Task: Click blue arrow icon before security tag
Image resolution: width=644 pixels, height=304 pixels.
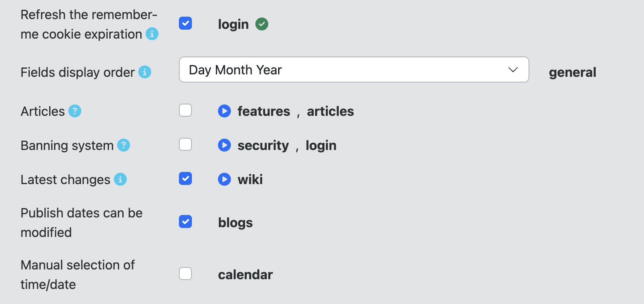Action: 224,145
